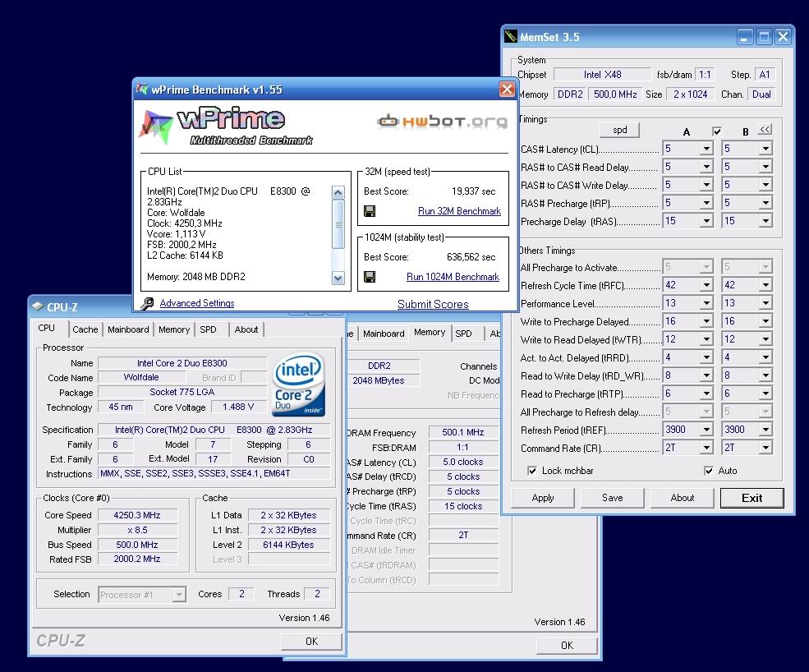Click the Intel Core 2 Duo badge in CPU-Z

pyautogui.click(x=298, y=384)
